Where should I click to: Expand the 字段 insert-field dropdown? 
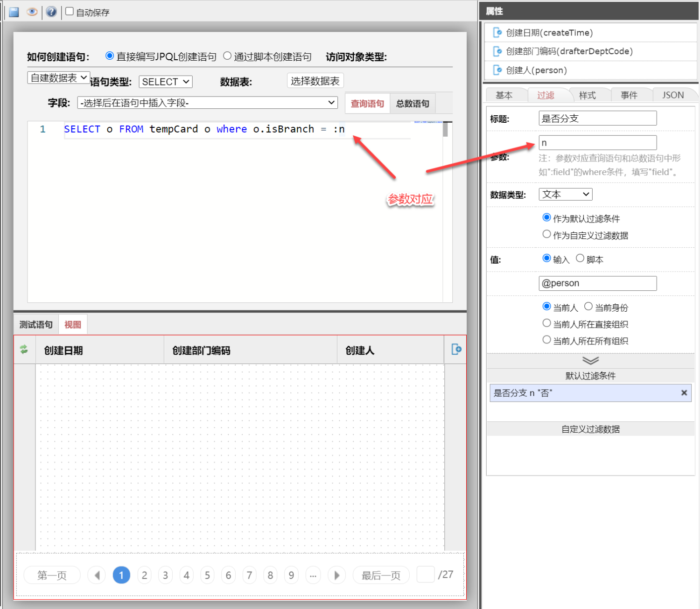[x=207, y=103]
